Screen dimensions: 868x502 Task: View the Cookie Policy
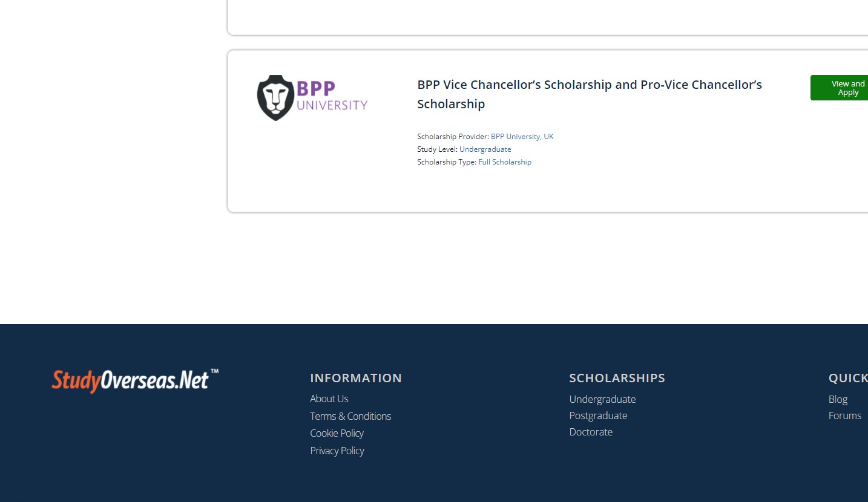(x=337, y=433)
